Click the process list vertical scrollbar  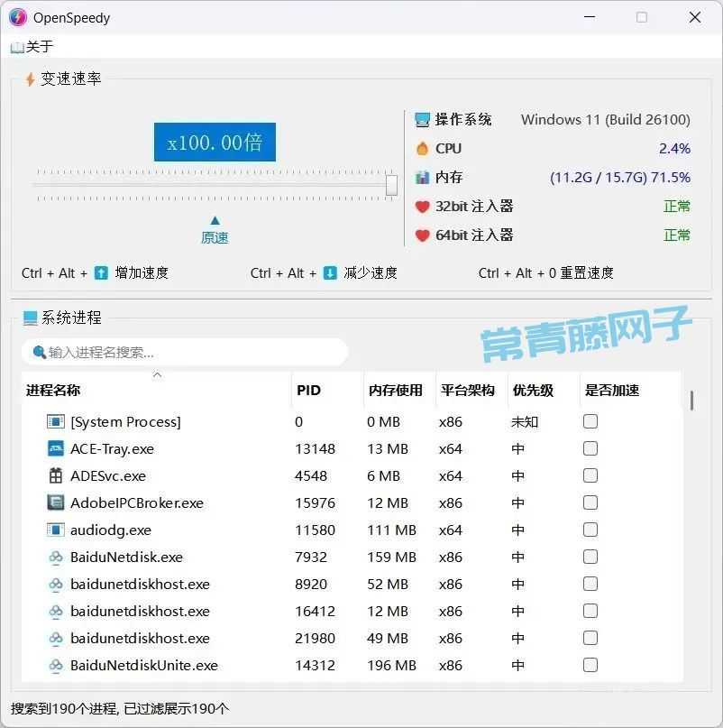tap(692, 401)
